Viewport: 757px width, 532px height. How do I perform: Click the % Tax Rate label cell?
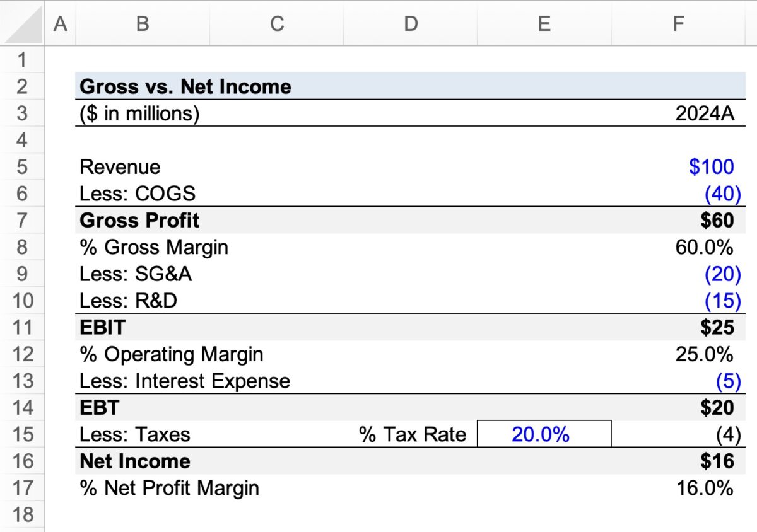click(410, 434)
